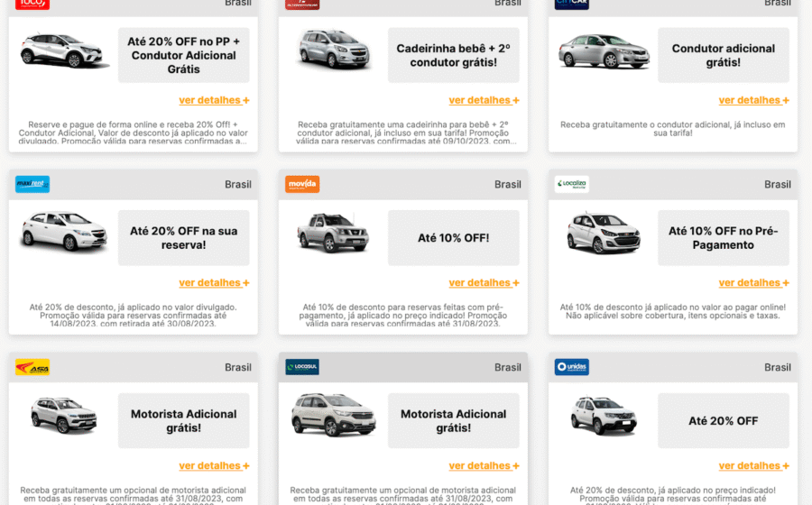Click the blue Unidas logo

pyautogui.click(x=572, y=367)
